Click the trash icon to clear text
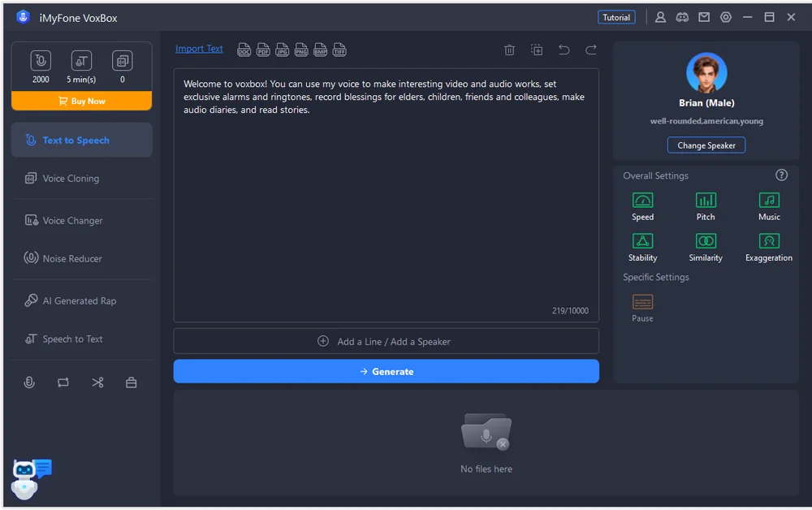The height and width of the screenshot is (510, 812). click(510, 50)
